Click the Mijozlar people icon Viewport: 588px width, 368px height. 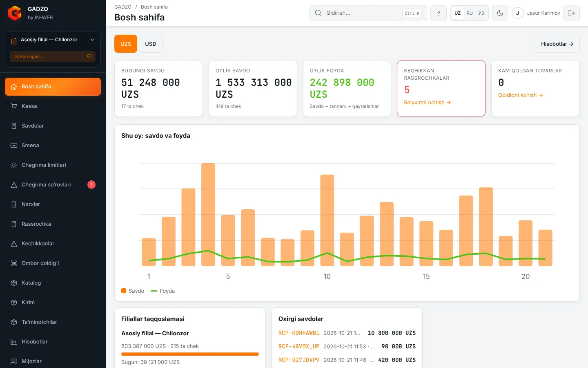pos(14,361)
